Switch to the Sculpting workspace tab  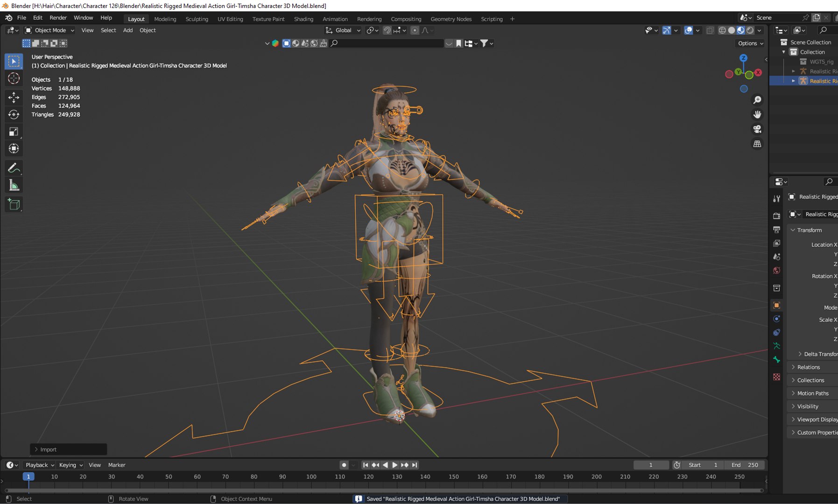(197, 19)
